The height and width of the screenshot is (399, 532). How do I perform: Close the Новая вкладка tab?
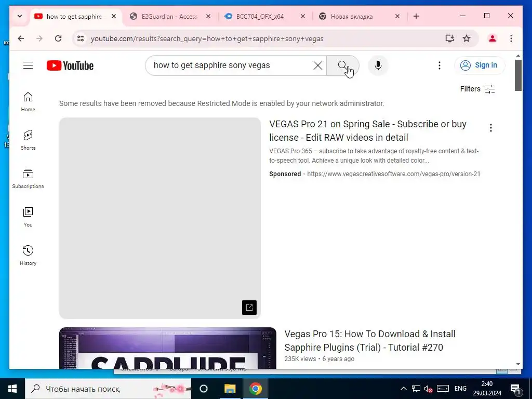[x=397, y=16]
